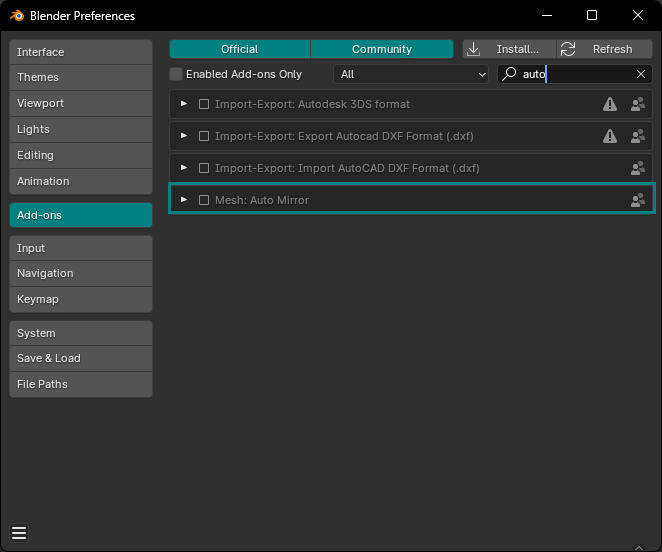Open the Themes preferences section
The width and height of the screenshot is (662, 552).
tap(81, 77)
